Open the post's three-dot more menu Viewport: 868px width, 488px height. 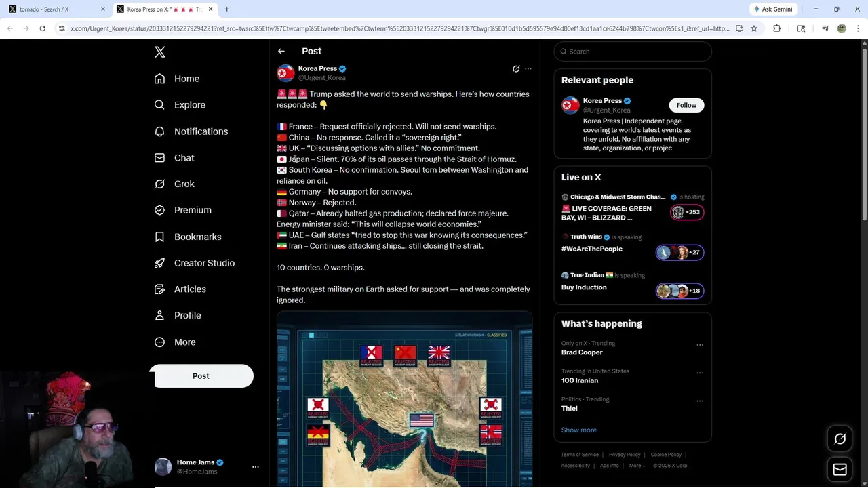[x=528, y=69]
